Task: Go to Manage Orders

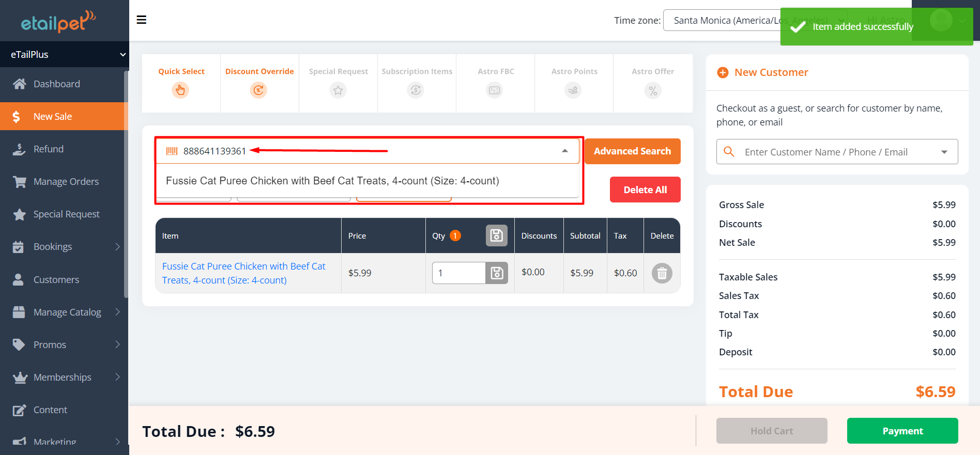Action: coord(66,182)
